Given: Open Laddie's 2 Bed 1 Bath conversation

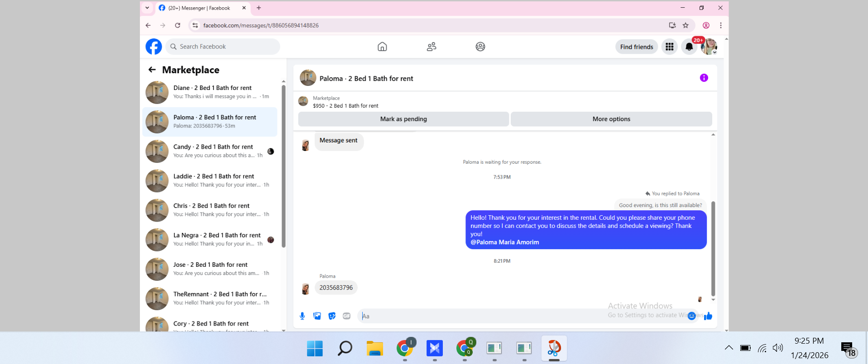Looking at the screenshot, I should [x=210, y=180].
